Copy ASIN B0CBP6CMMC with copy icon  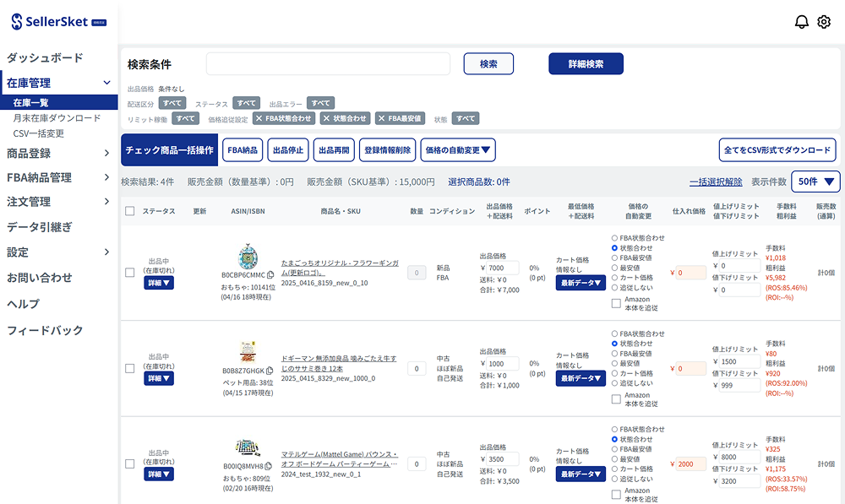tap(270, 275)
